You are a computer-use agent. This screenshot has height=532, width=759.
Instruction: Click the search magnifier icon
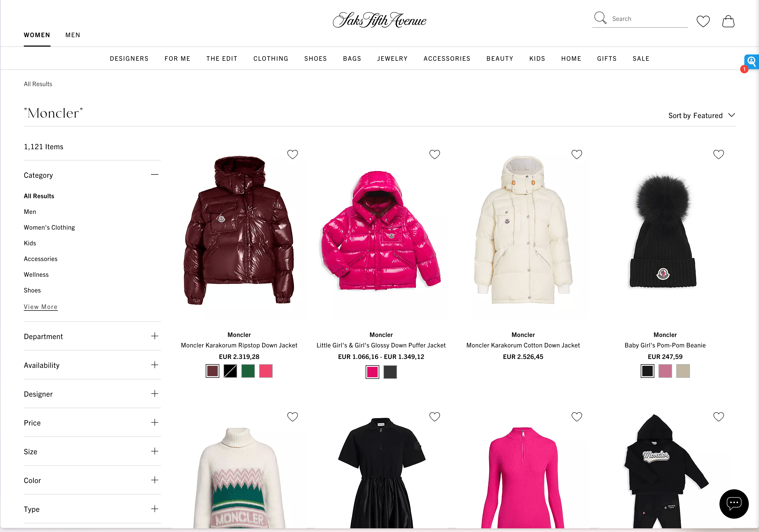600,18
